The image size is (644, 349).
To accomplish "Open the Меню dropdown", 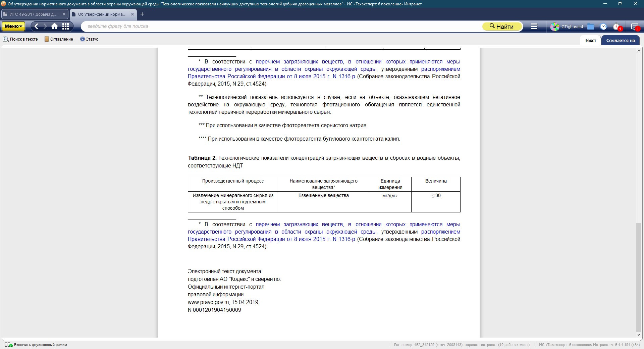I will 13,26.
